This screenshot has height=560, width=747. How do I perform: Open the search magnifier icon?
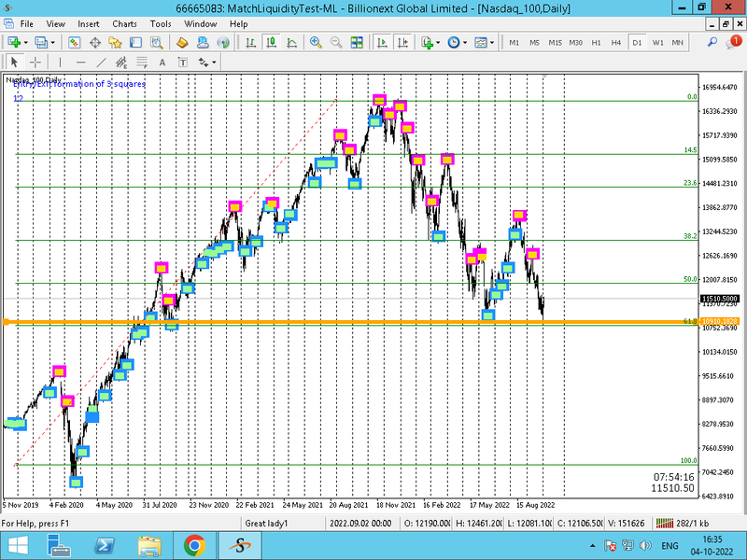coord(712,42)
